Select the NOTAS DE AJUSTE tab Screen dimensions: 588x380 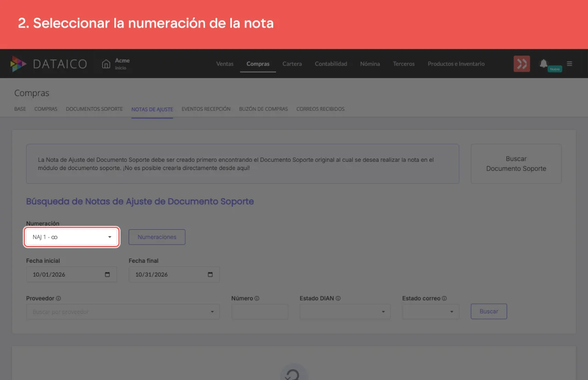coord(152,109)
